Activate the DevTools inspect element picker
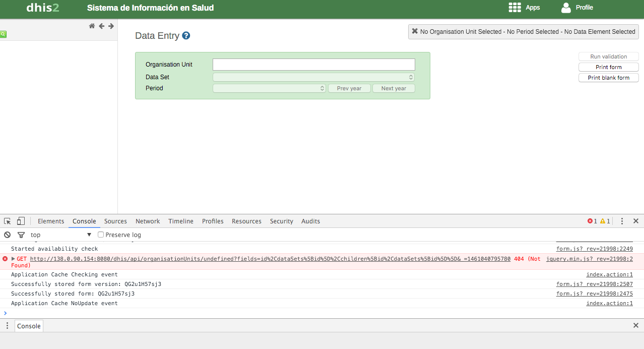Screen dimensions: 644x349 point(8,221)
